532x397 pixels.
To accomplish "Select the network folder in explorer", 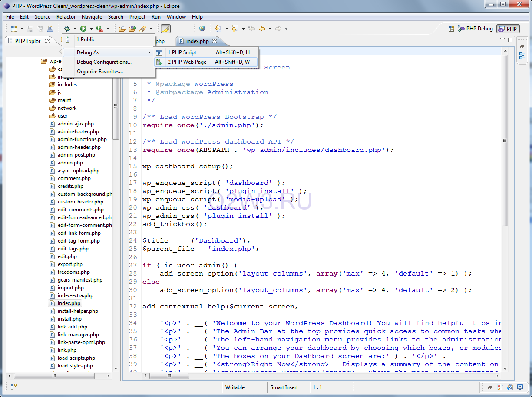I will (x=67, y=108).
